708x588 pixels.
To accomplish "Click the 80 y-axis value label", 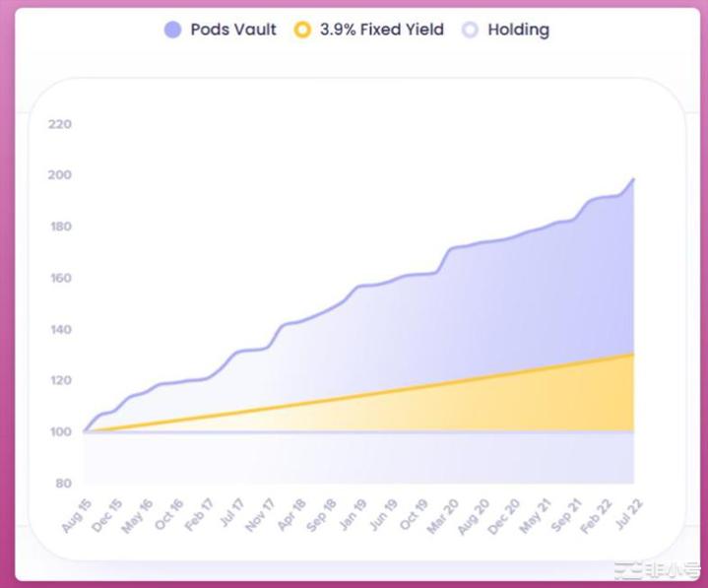I will [x=62, y=483].
